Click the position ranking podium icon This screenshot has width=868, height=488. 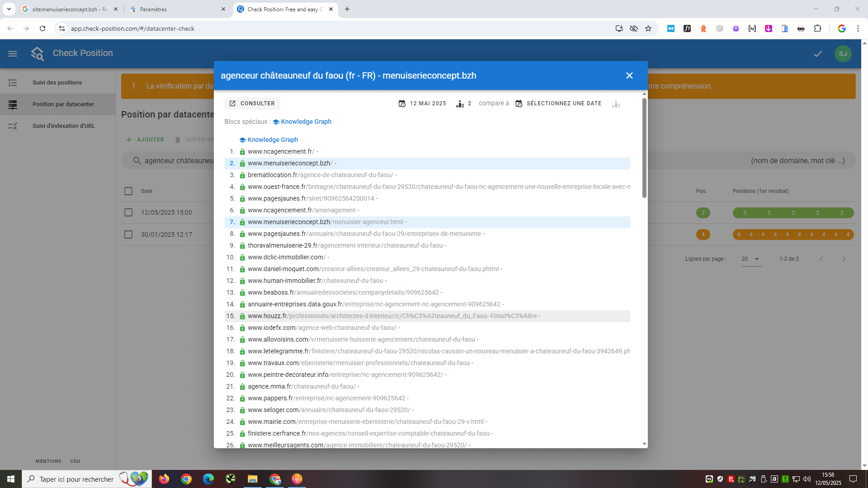(460, 104)
